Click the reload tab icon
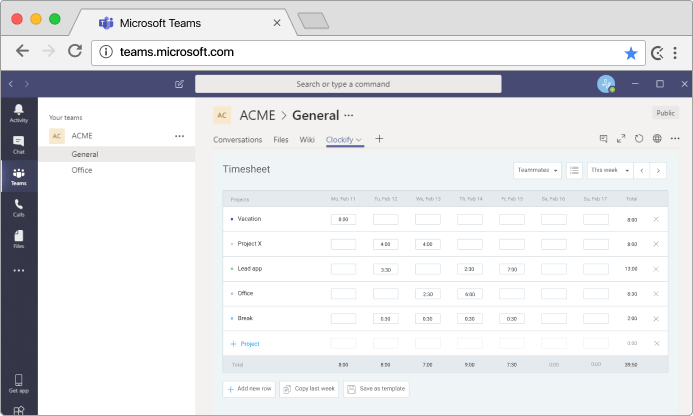Viewport: 693px width, 416px height. 639,139
